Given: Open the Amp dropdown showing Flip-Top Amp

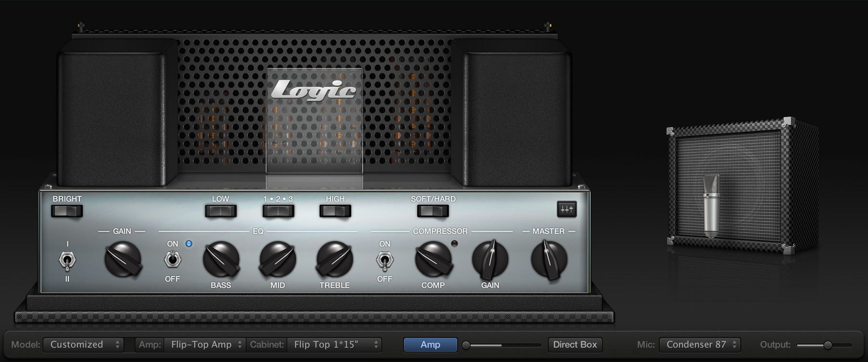Looking at the screenshot, I should pos(205,345).
